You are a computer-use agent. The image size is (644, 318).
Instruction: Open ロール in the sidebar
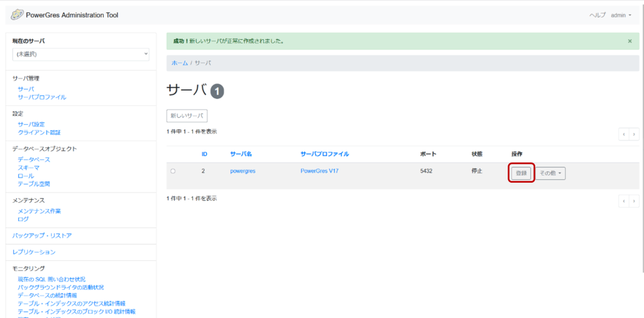coord(26,176)
